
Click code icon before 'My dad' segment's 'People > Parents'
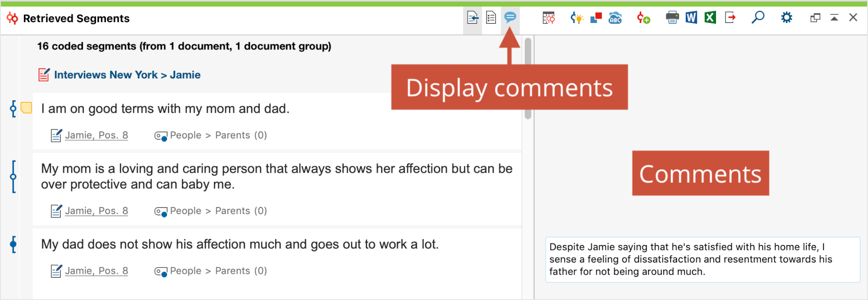[161, 272]
